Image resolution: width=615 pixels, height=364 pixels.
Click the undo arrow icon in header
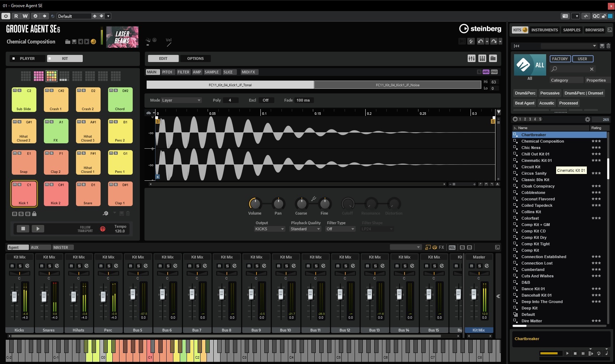coord(481,41)
